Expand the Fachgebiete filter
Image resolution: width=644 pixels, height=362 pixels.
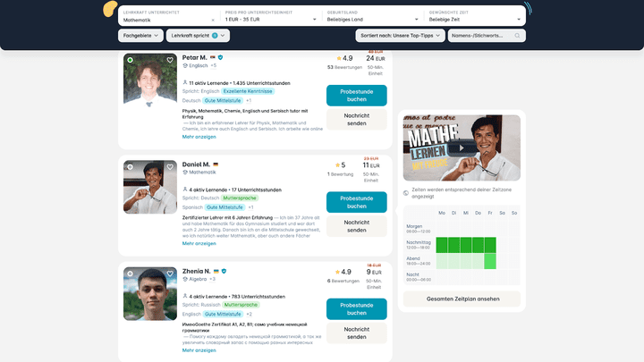[x=140, y=36]
